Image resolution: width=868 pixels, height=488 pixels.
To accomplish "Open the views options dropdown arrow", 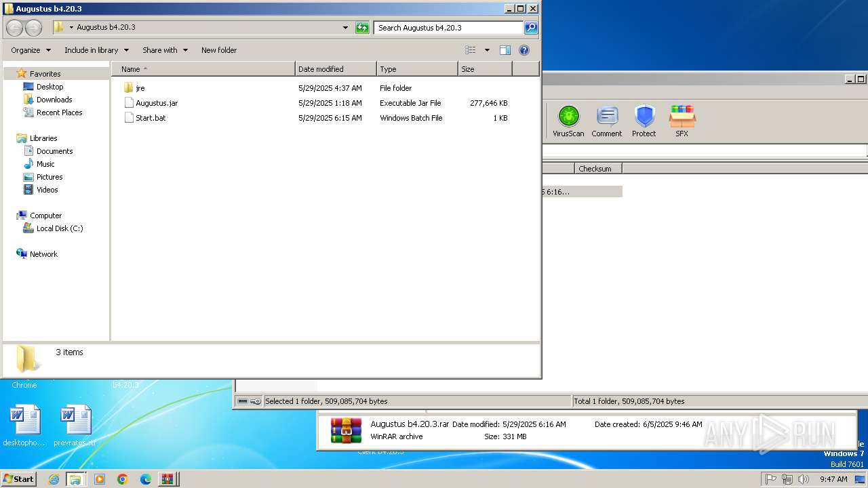I will (487, 50).
